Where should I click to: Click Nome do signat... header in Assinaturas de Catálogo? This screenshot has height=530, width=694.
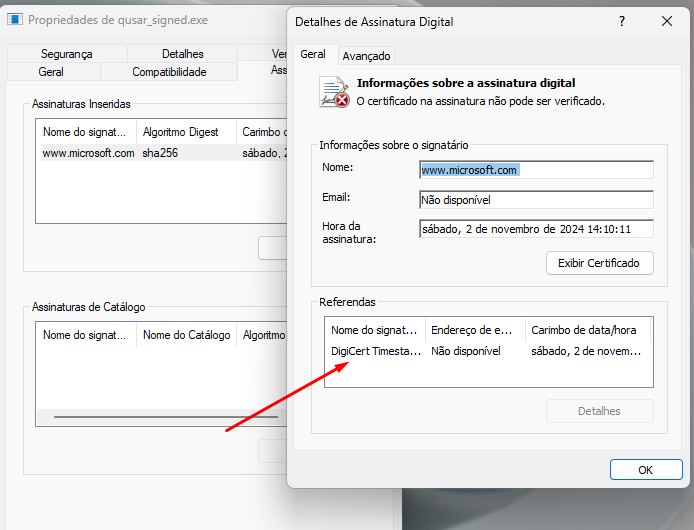[x=87, y=335]
